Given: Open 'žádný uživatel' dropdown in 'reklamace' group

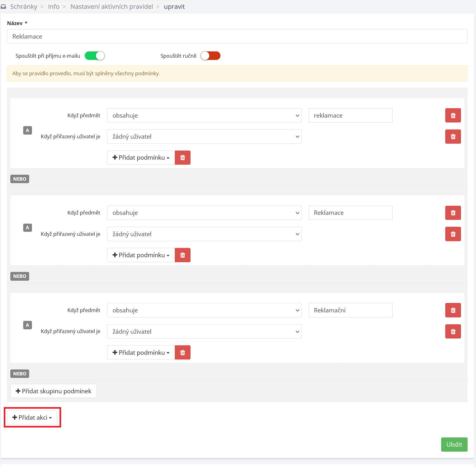Looking at the screenshot, I should point(204,136).
